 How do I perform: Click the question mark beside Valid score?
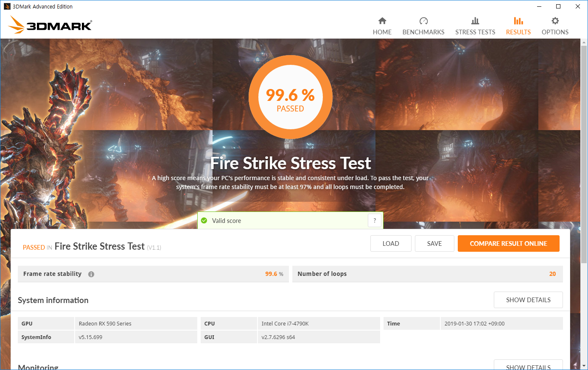[375, 220]
